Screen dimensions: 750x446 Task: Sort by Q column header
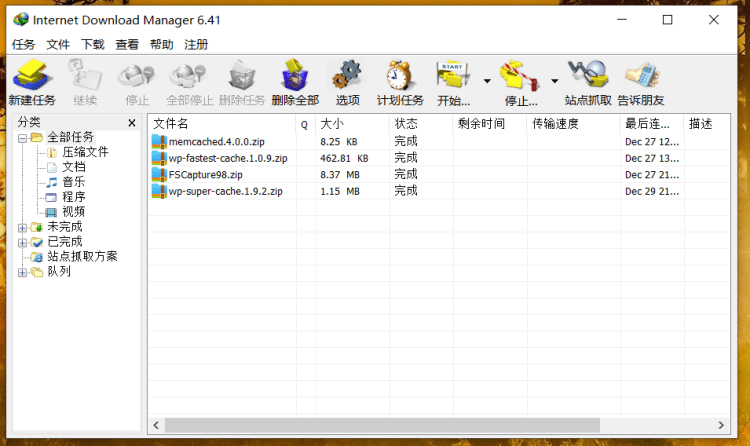(306, 124)
